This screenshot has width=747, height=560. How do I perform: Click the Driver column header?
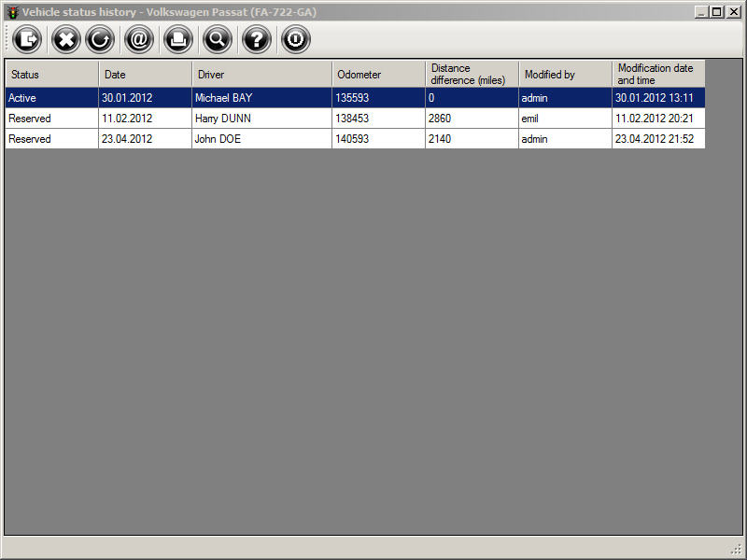[x=261, y=74]
